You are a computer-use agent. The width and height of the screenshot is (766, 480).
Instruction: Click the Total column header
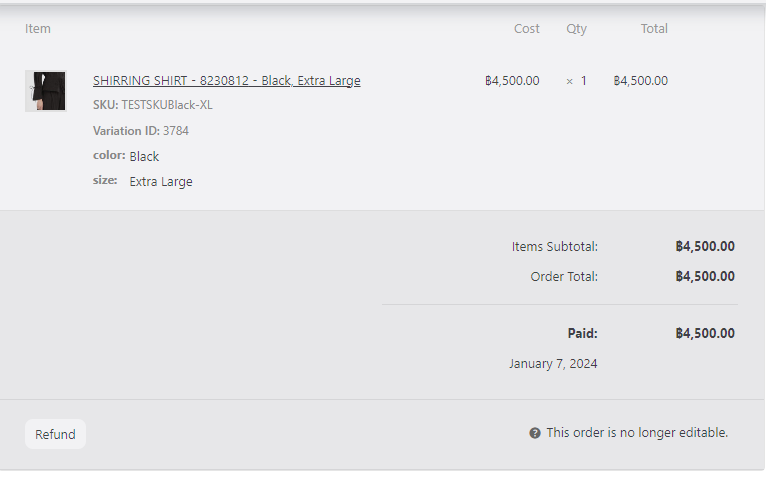654,29
